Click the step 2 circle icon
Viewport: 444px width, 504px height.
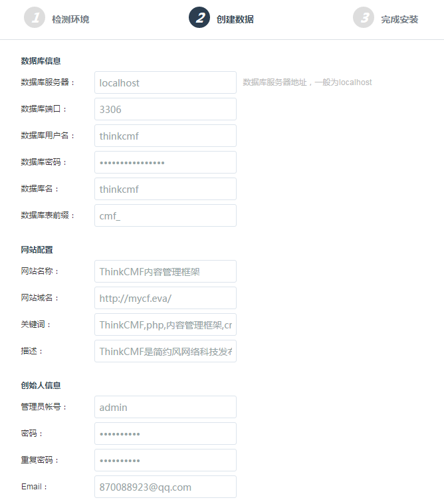(x=199, y=17)
